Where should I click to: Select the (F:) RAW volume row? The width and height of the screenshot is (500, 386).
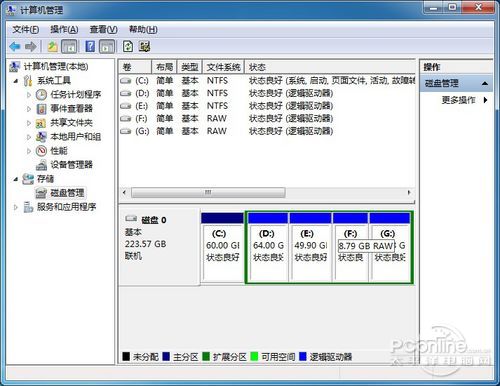click(x=267, y=119)
